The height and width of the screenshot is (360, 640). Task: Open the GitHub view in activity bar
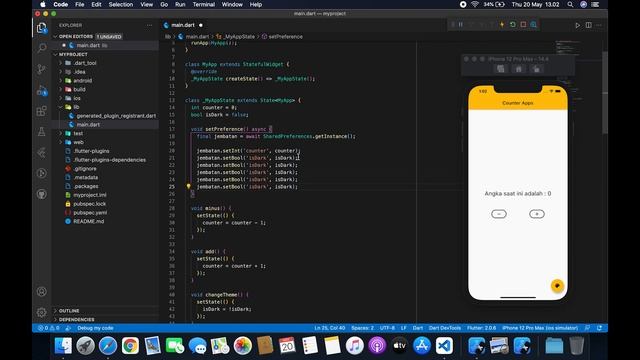tap(42, 194)
